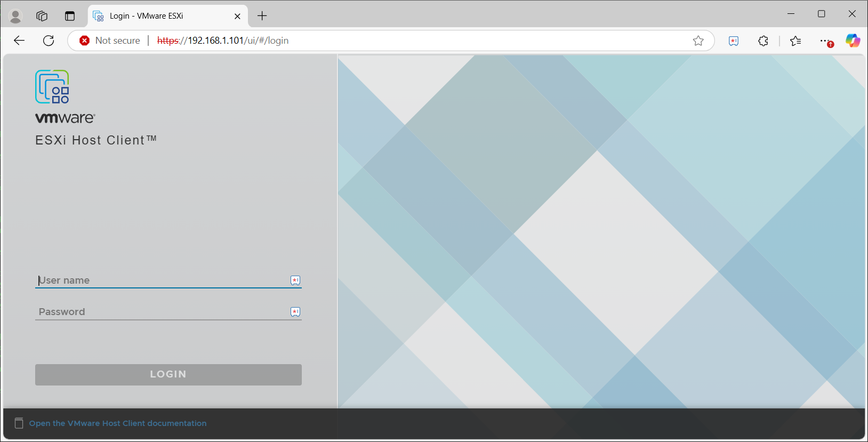
Task: Open the browser Extensions puzzle icon
Action: (x=763, y=41)
